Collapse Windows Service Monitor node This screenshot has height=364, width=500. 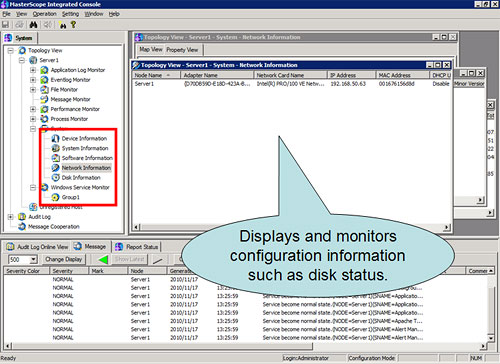[x=33, y=188]
